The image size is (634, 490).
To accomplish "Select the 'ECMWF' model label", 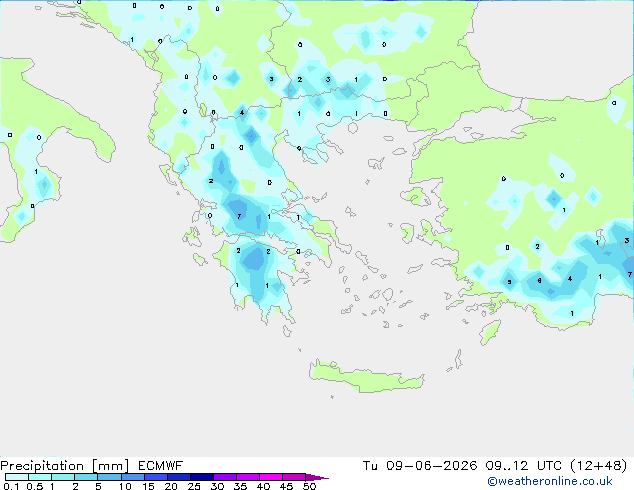I will [x=161, y=466].
